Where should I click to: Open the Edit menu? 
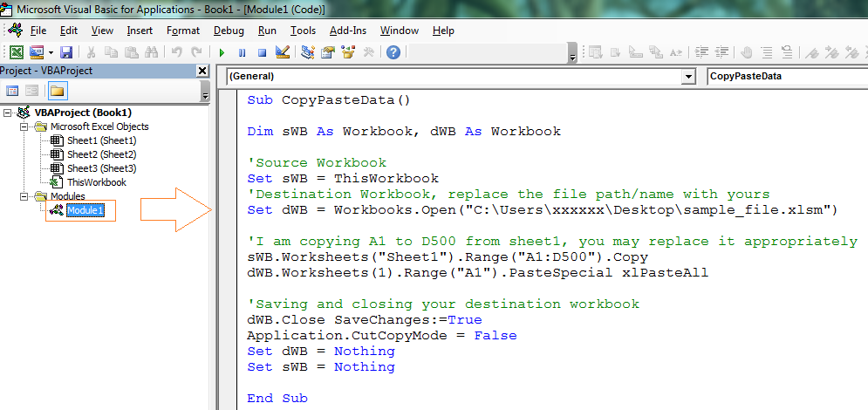tap(69, 31)
